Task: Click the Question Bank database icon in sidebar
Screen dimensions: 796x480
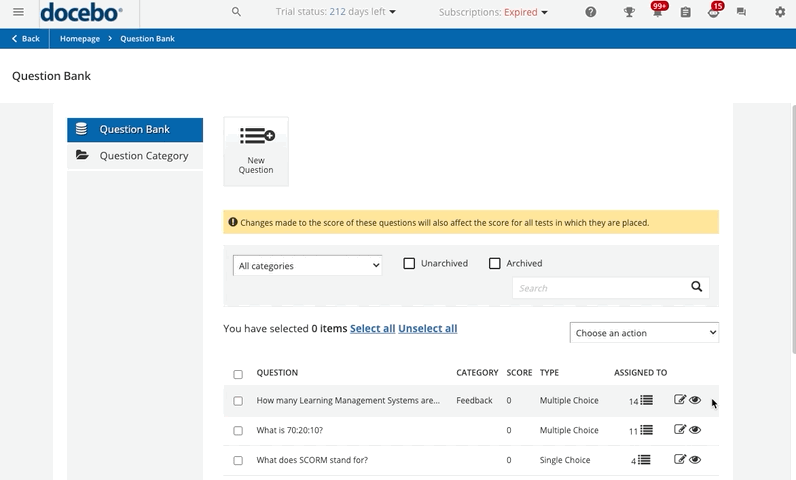Action: (81, 129)
